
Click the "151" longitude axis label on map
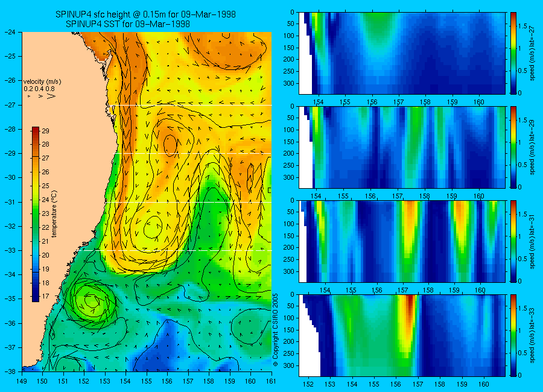coord(63,381)
